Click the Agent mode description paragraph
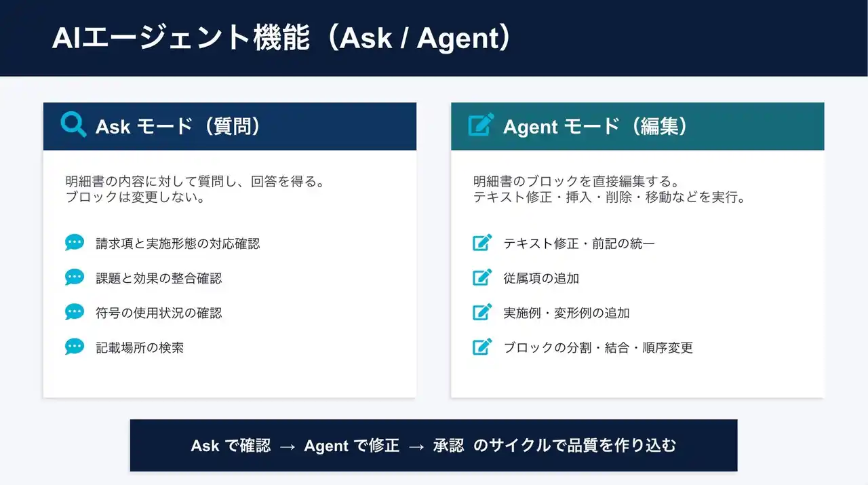 point(609,190)
